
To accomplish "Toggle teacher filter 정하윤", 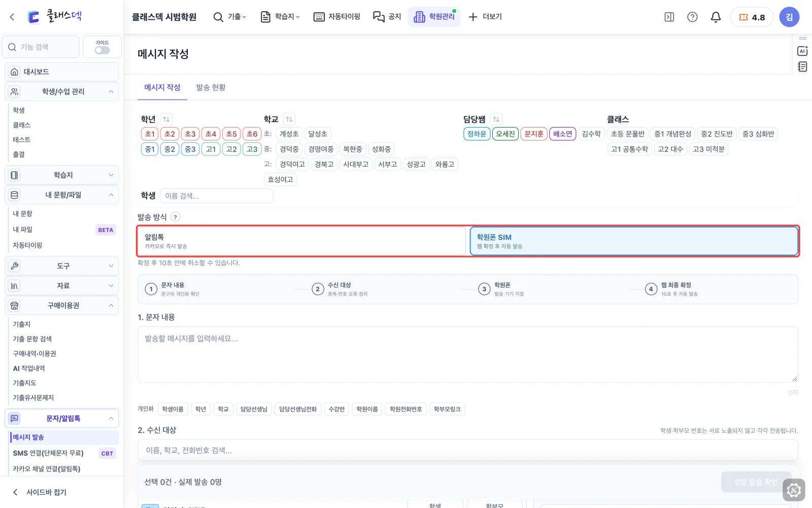I will (x=477, y=134).
